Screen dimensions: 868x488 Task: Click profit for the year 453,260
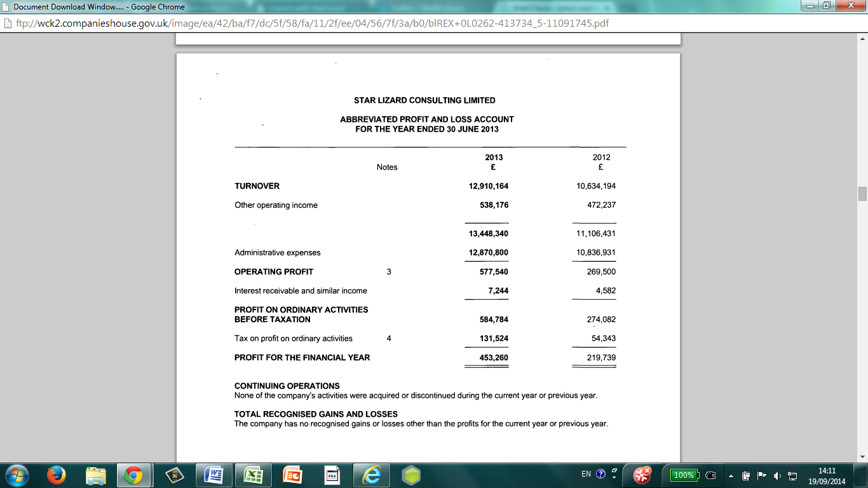pyautogui.click(x=494, y=358)
